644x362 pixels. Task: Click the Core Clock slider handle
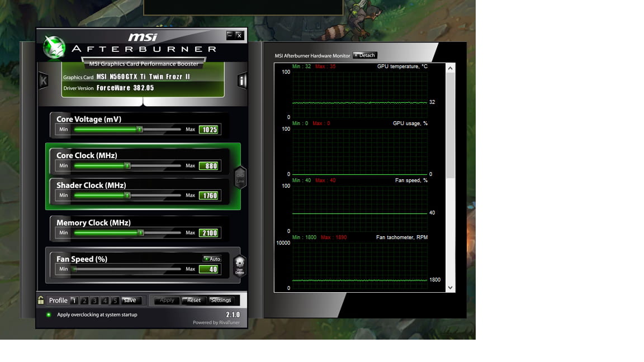[127, 166]
